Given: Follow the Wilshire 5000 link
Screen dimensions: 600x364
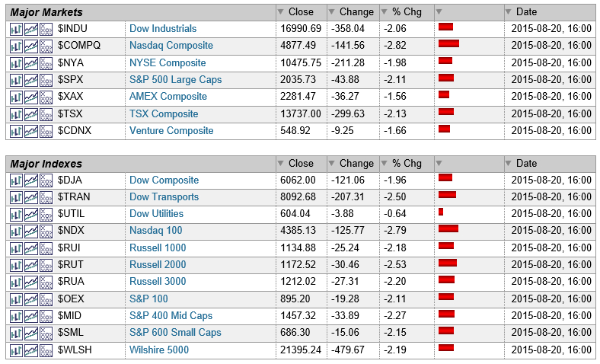Looking at the screenshot, I should point(159,350).
